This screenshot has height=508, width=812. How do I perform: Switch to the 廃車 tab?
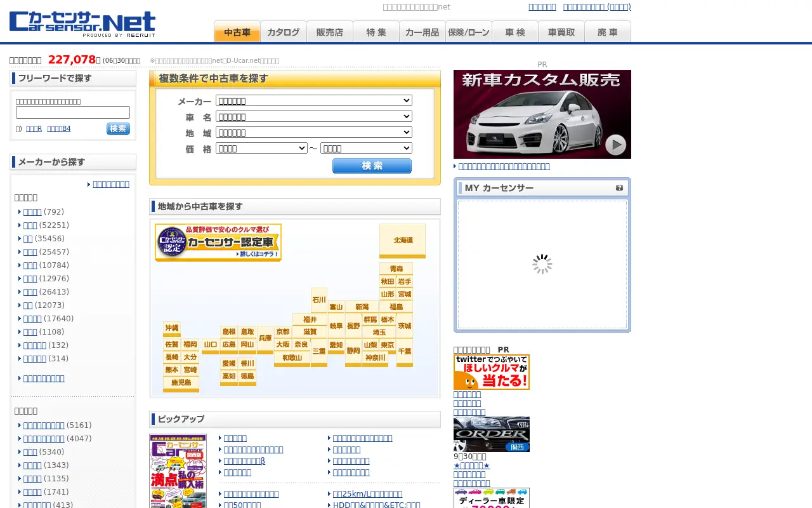tap(608, 32)
